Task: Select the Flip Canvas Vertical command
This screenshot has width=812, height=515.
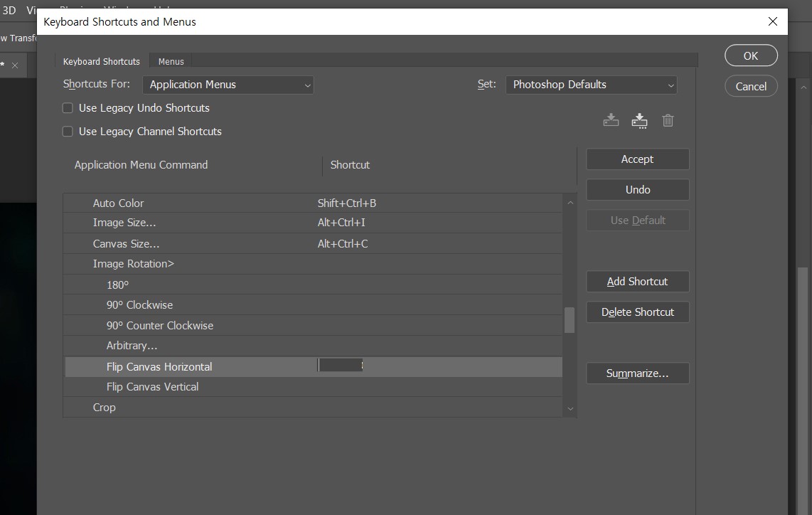Action: (312, 386)
